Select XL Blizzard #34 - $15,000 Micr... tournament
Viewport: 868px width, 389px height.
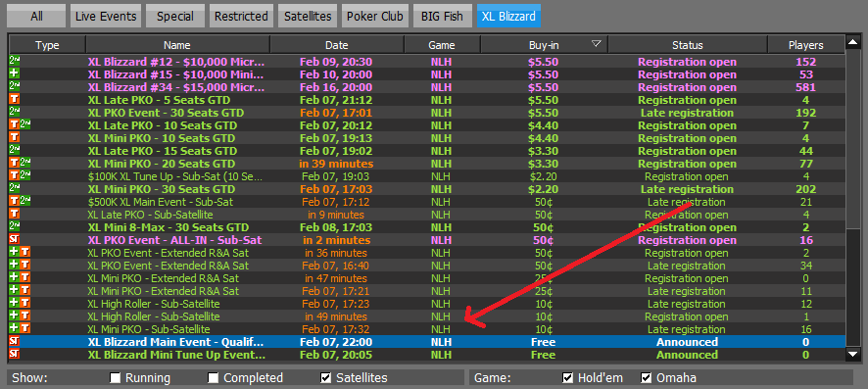(427, 87)
